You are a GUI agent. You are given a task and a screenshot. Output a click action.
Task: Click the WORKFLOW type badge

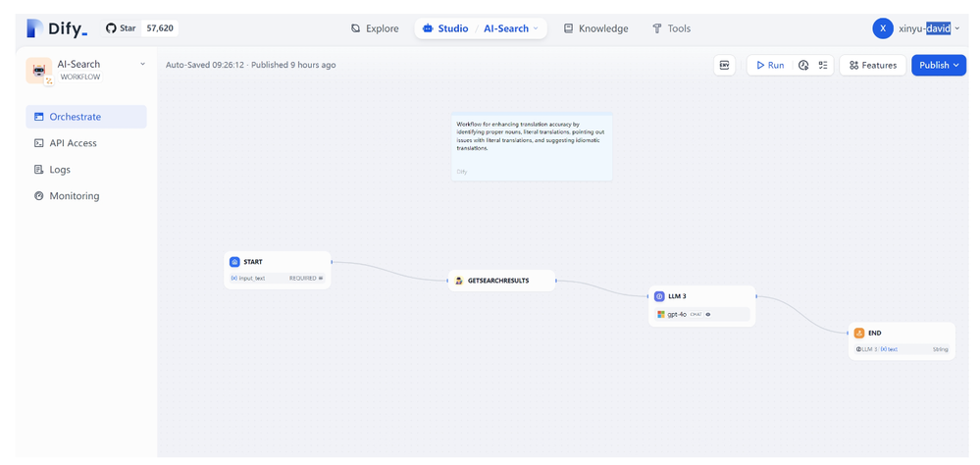80,77
